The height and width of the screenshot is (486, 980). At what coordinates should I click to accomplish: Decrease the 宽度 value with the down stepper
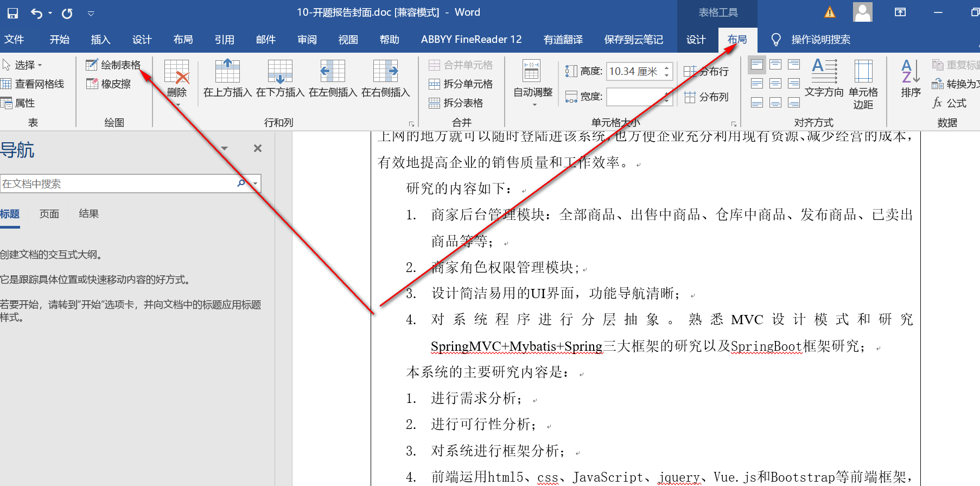coord(667,101)
